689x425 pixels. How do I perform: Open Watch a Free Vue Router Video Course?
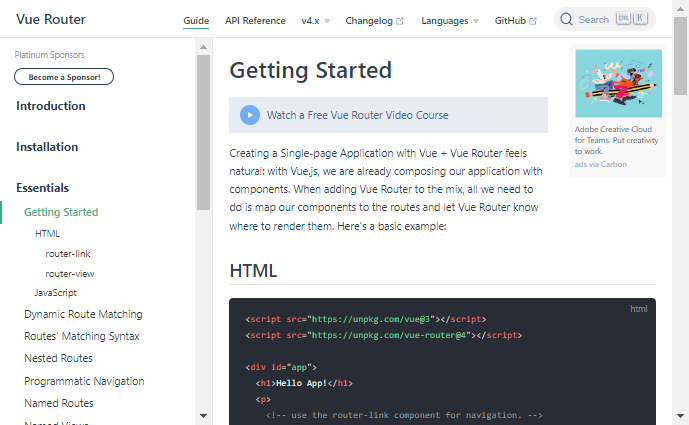pos(388,115)
